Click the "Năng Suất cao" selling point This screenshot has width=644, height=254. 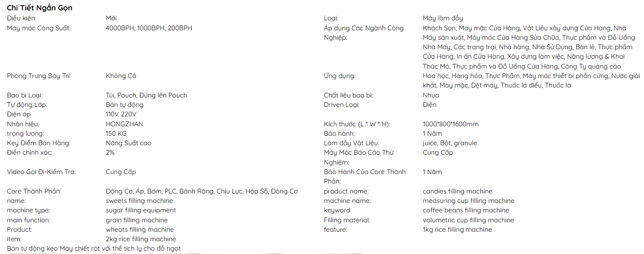[129, 143]
